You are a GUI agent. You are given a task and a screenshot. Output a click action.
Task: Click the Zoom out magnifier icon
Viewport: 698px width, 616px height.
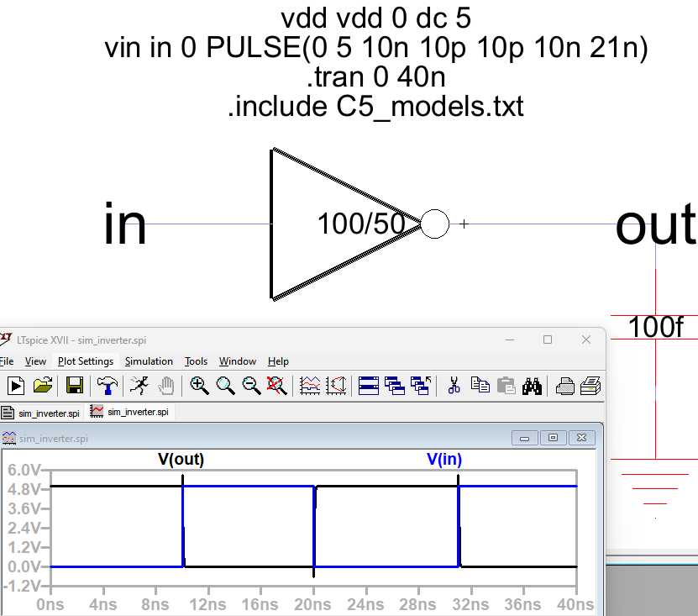click(x=251, y=386)
